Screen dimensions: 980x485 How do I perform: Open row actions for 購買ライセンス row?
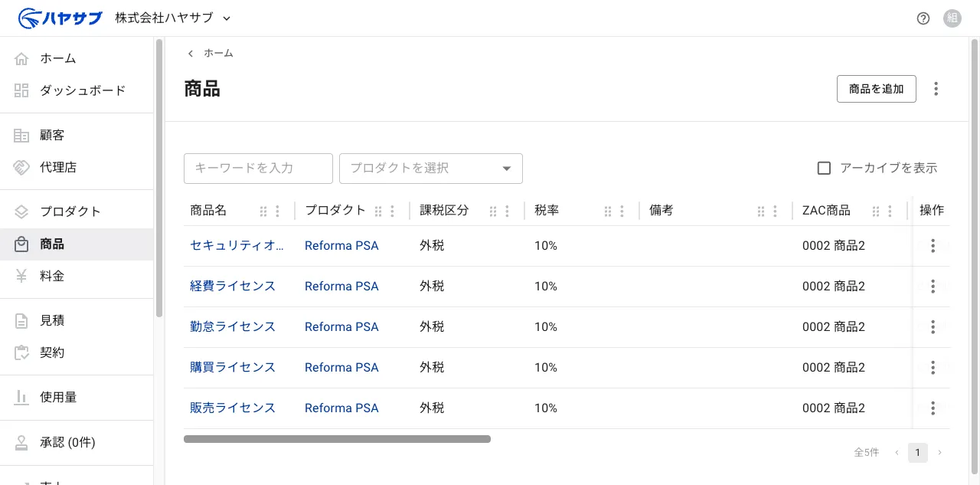coord(933,368)
